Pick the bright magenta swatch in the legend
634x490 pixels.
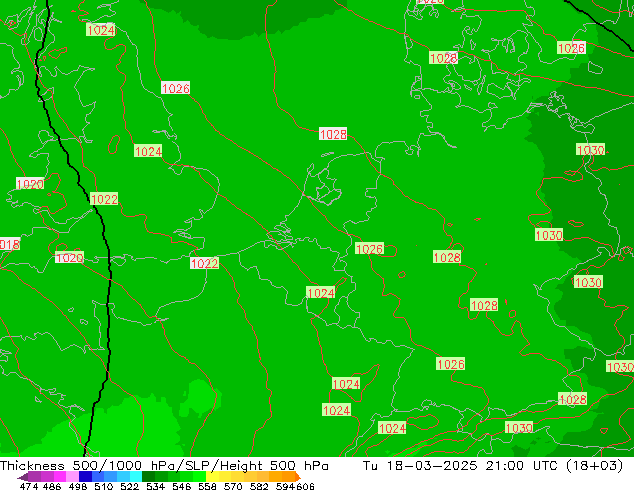click(x=59, y=476)
